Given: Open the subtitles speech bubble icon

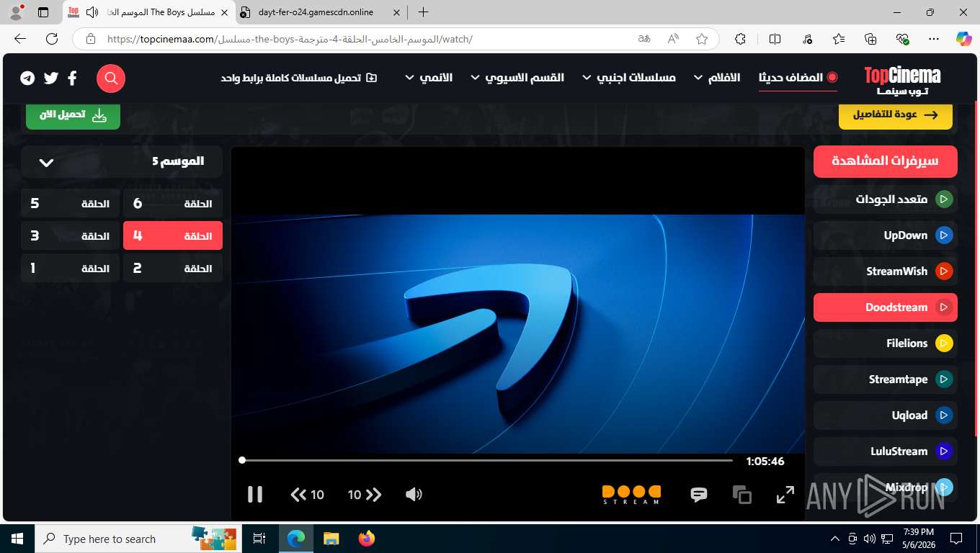Looking at the screenshot, I should (698, 495).
